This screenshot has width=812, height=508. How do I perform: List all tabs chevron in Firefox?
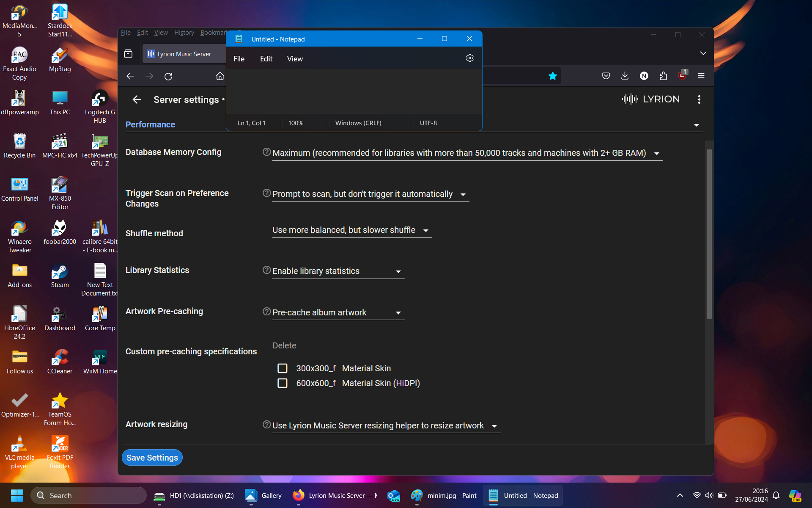[x=703, y=53]
